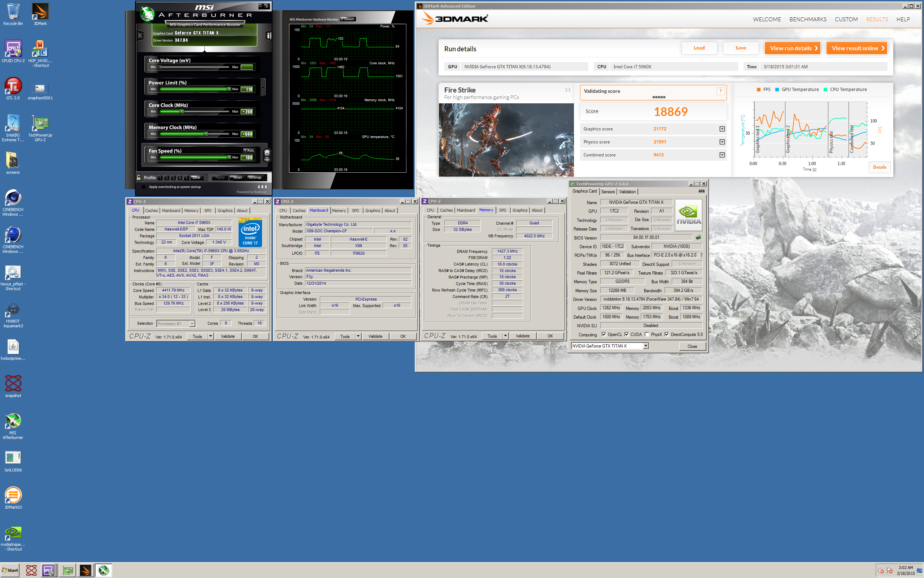924x578 pixels.
Task: Click validating score help question mark
Action: tap(720, 91)
